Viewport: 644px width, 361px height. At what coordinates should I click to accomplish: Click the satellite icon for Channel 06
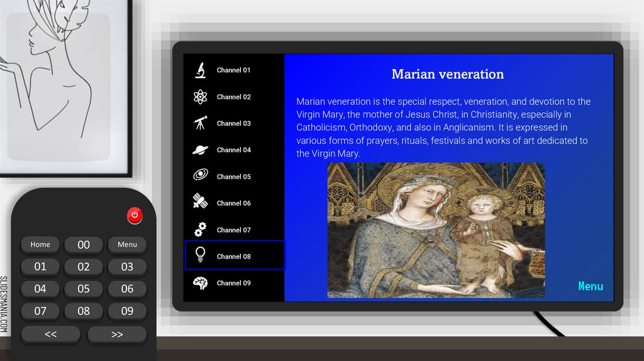point(201,201)
